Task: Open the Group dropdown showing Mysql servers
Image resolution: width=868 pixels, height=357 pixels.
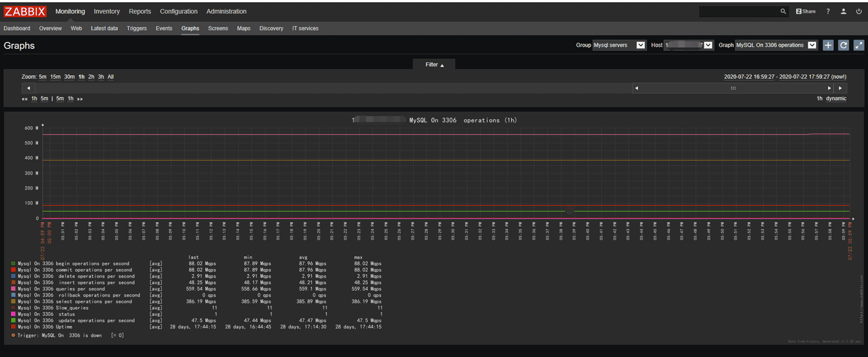Action: (619, 45)
